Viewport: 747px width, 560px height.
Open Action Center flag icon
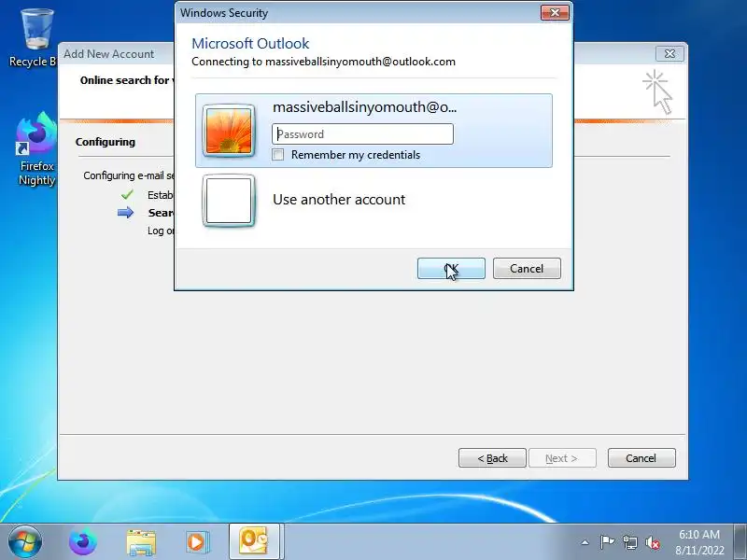(607, 542)
